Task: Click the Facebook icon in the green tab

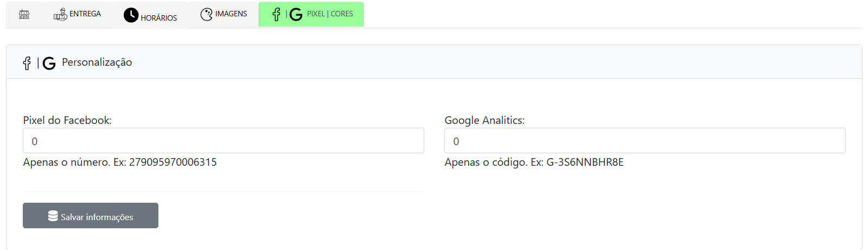Action: point(276,14)
